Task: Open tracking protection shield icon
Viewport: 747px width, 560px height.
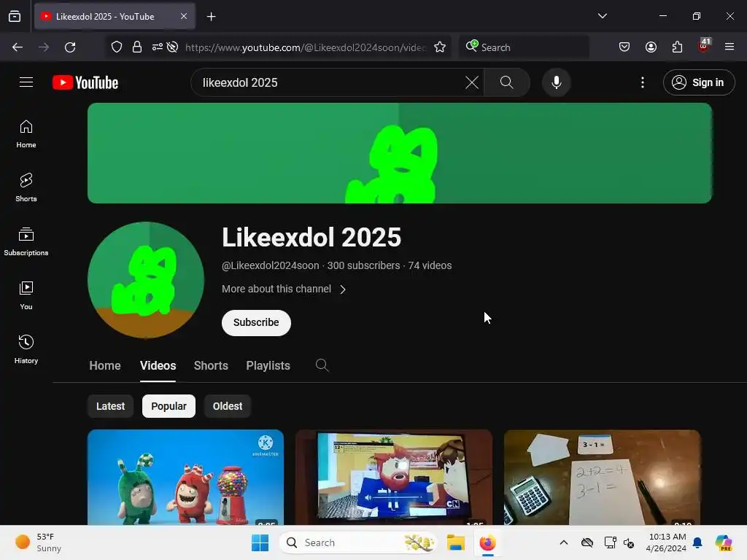Action: point(117,47)
